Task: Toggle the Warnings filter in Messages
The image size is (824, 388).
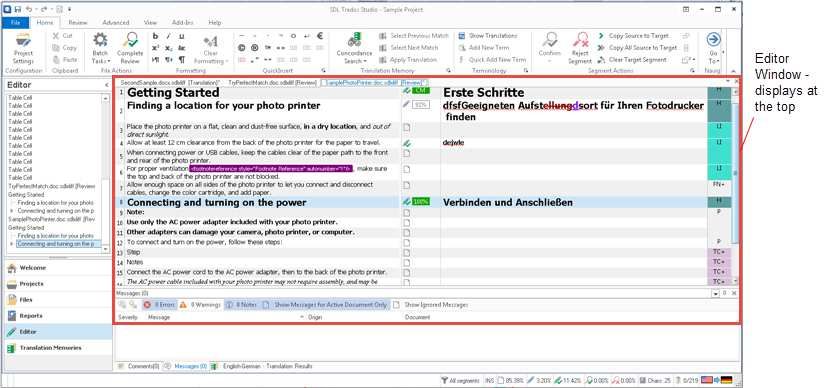Action: point(200,304)
